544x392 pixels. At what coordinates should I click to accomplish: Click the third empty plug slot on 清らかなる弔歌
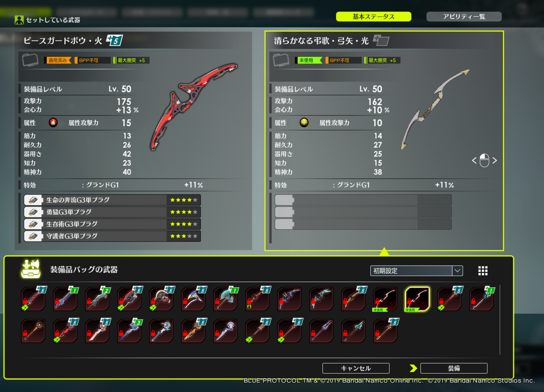pos(363,224)
